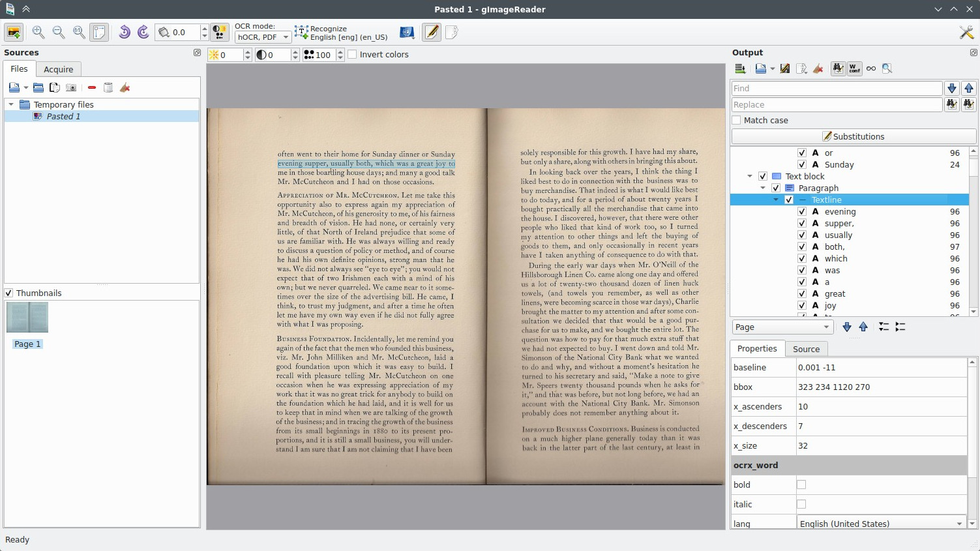The width and height of the screenshot is (980, 551).
Task: Open the Substitutions dialog
Action: pyautogui.click(x=854, y=136)
